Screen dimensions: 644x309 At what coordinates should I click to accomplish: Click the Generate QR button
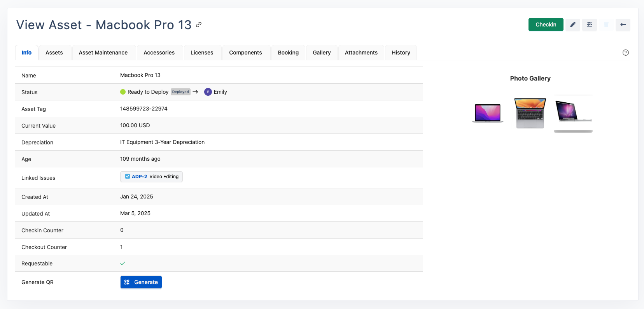click(141, 282)
